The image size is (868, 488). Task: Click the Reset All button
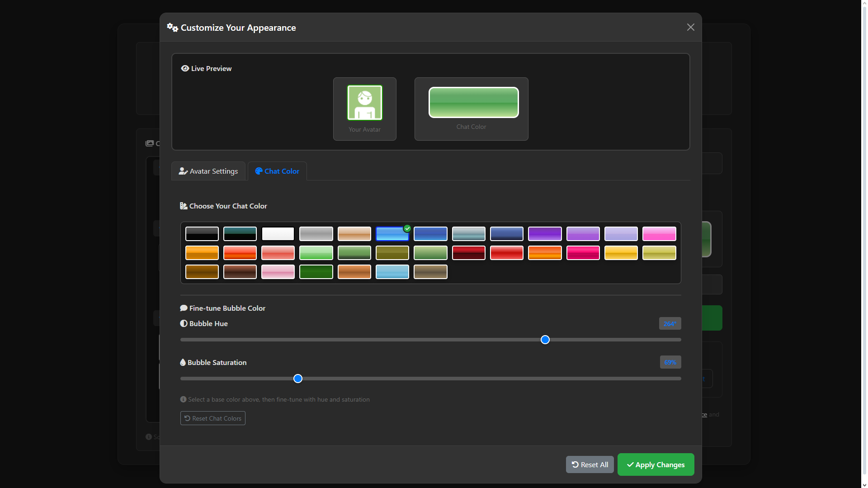tap(590, 464)
